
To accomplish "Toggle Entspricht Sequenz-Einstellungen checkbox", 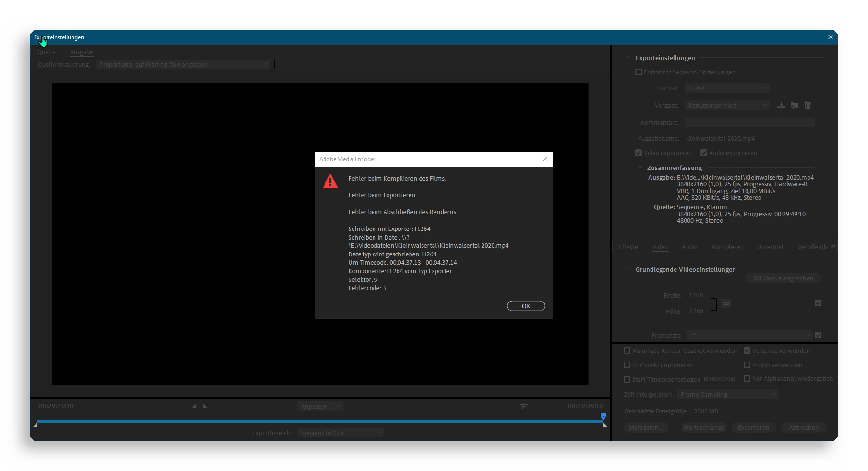I will [x=639, y=72].
